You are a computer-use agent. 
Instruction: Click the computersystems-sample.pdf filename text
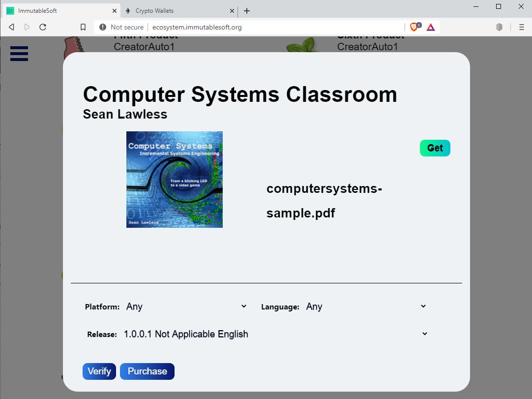click(324, 201)
